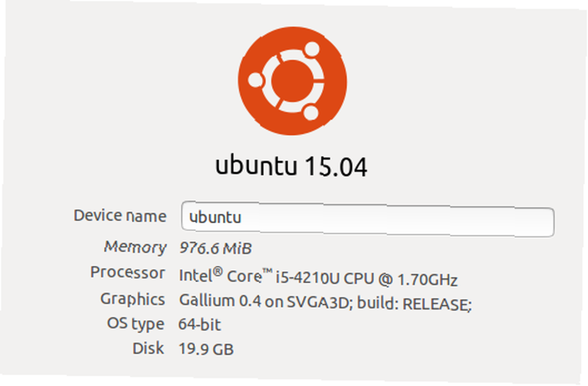Select the 976.6 MiB memory value
The width and height of the screenshot is (588, 386).
click(x=215, y=248)
